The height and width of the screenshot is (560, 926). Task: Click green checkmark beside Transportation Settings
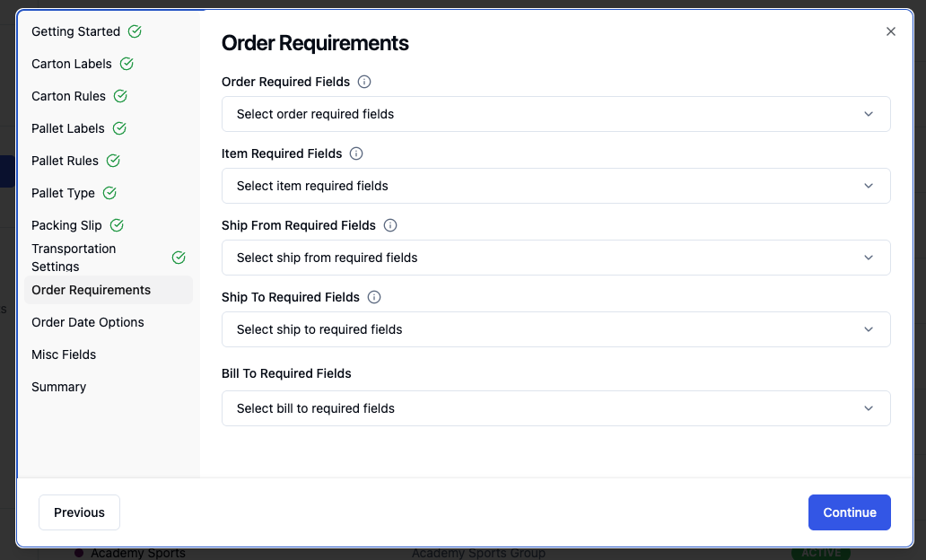179,258
